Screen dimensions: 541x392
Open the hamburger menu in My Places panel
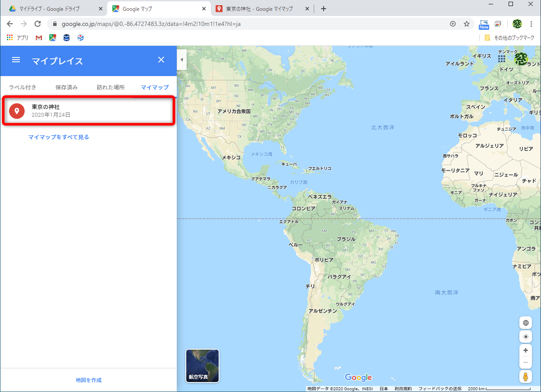point(16,60)
